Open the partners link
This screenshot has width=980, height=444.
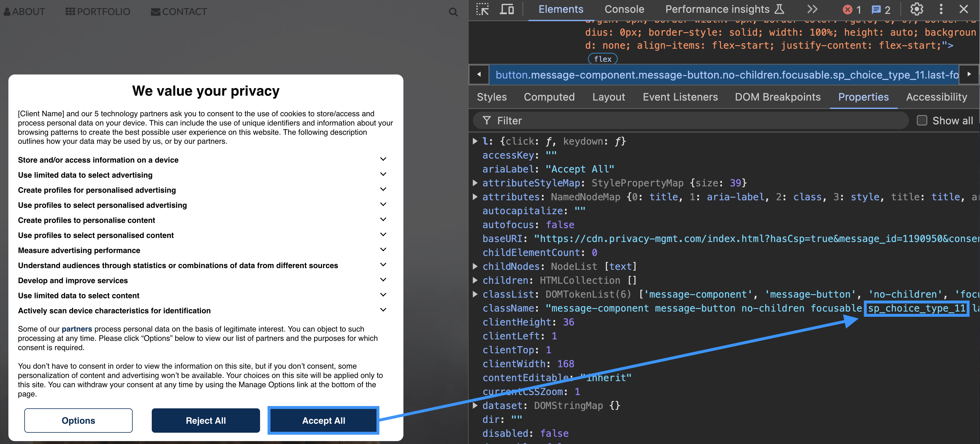pos(77,329)
